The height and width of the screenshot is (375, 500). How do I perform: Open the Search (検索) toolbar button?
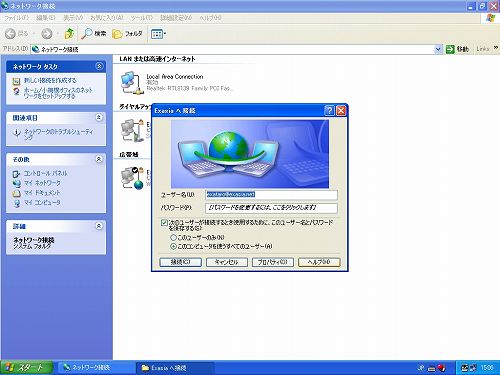(x=93, y=33)
